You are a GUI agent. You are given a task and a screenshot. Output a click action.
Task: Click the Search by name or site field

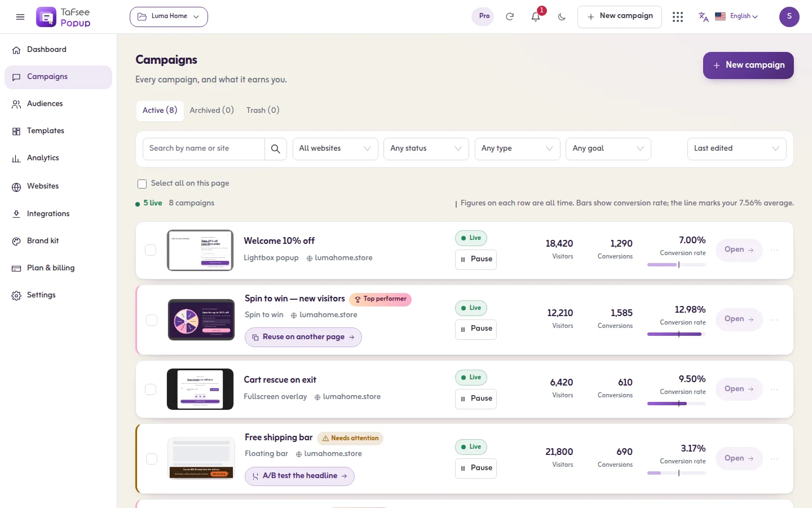click(204, 149)
